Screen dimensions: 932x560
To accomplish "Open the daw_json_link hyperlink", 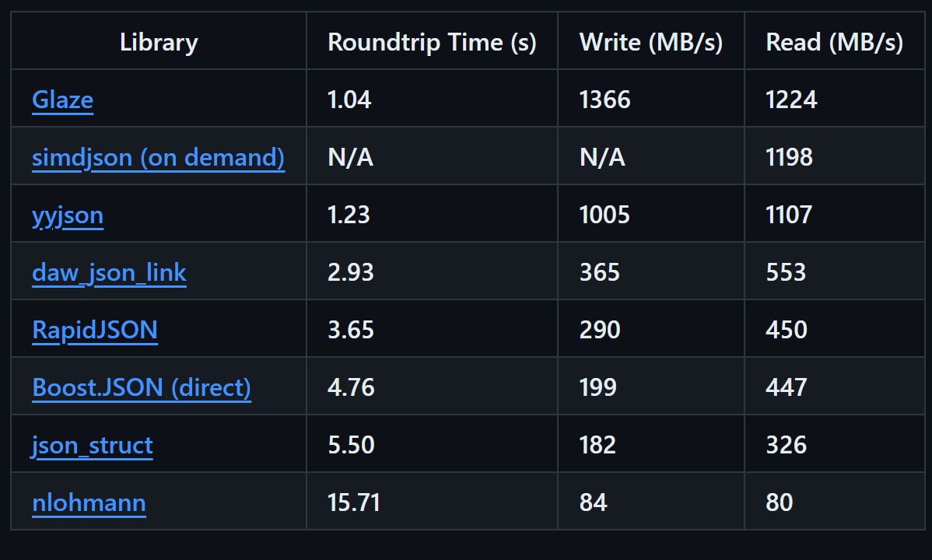I will coord(110,272).
